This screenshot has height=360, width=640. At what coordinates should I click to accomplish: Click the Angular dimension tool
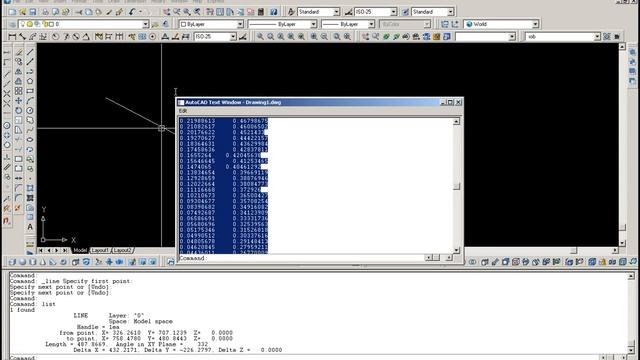pos(86,37)
